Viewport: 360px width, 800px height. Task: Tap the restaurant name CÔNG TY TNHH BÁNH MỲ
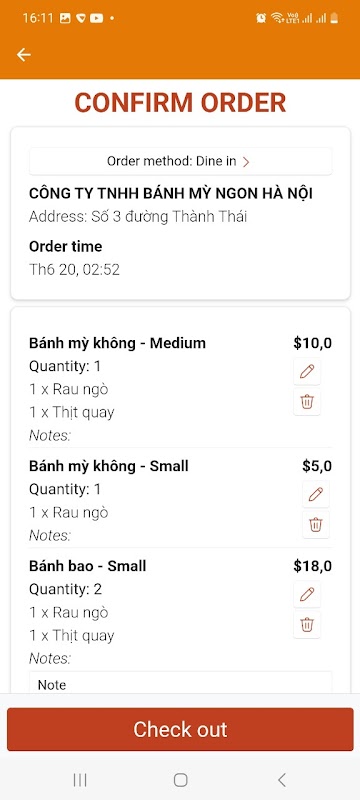(171, 193)
